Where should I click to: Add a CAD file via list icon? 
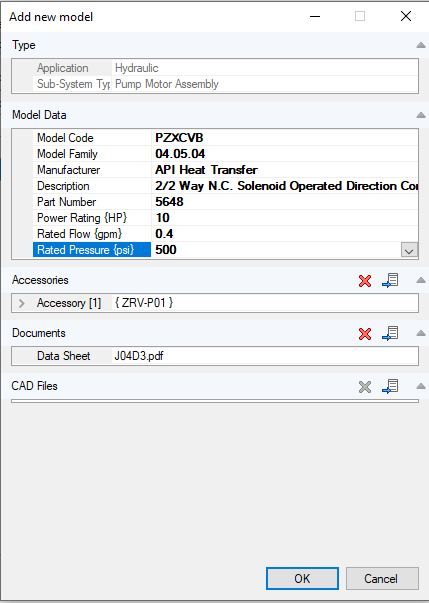coord(390,386)
